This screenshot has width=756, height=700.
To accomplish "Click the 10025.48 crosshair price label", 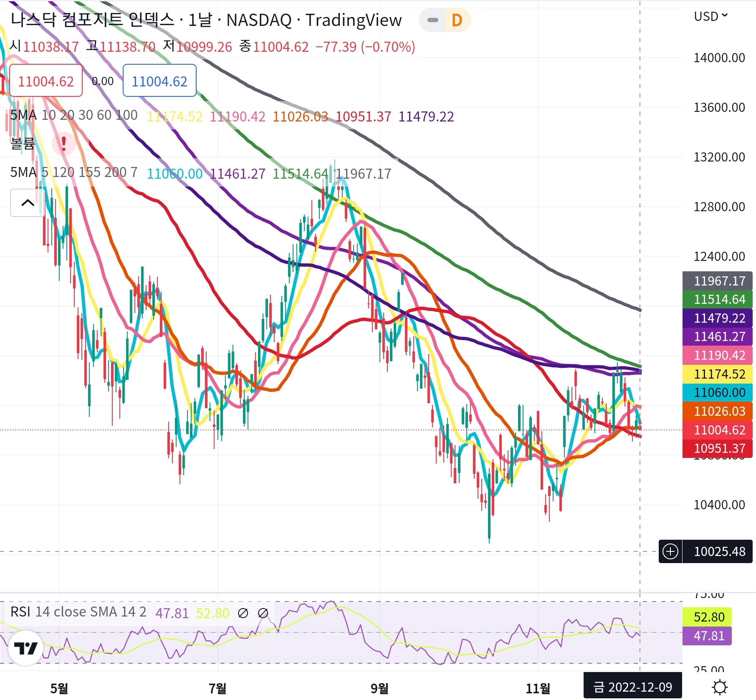I will coord(718,551).
